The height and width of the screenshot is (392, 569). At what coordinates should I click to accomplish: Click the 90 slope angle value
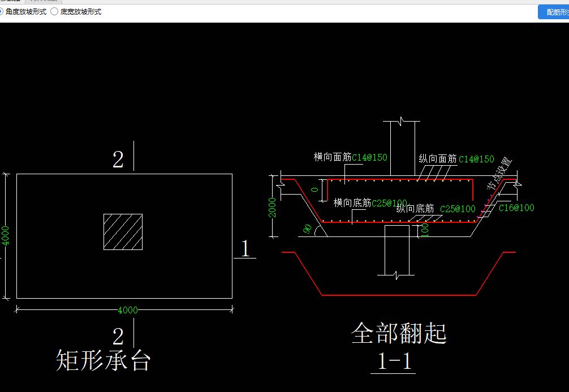(307, 229)
